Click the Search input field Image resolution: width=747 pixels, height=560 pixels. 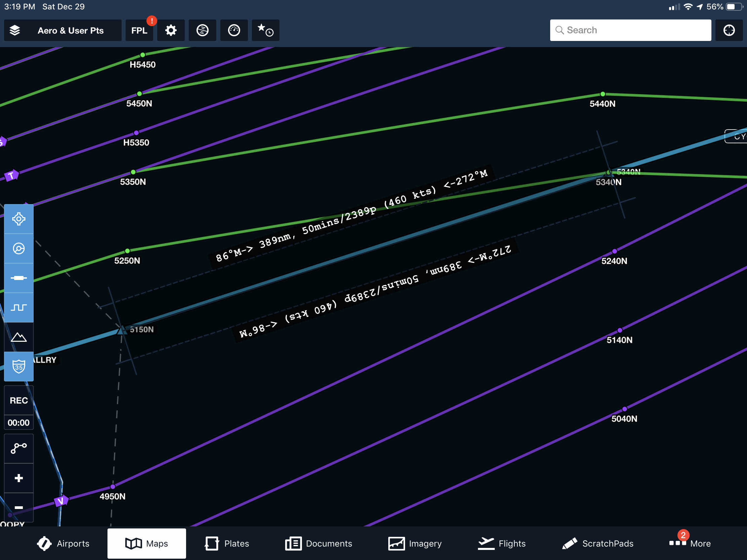click(x=630, y=30)
